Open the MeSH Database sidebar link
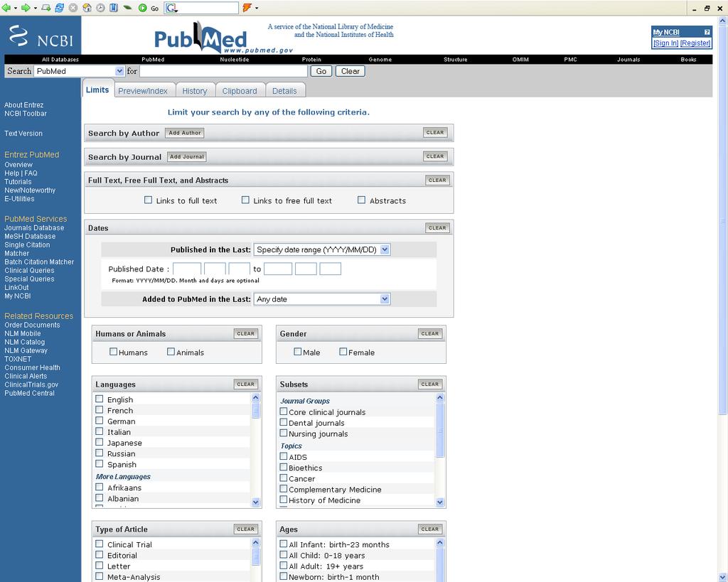The height and width of the screenshot is (582, 728). click(x=30, y=236)
